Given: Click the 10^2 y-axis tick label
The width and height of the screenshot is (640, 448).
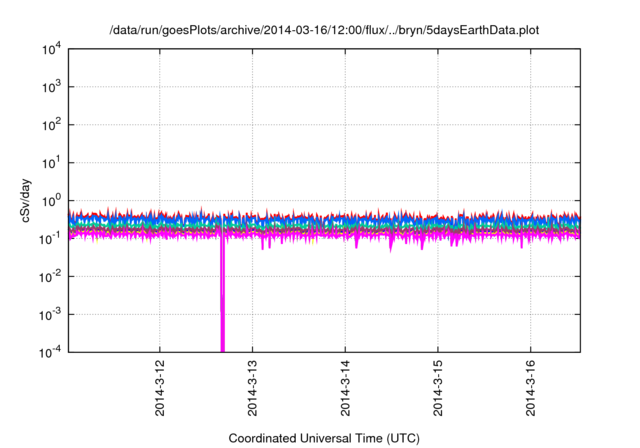Looking at the screenshot, I should (x=52, y=125).
